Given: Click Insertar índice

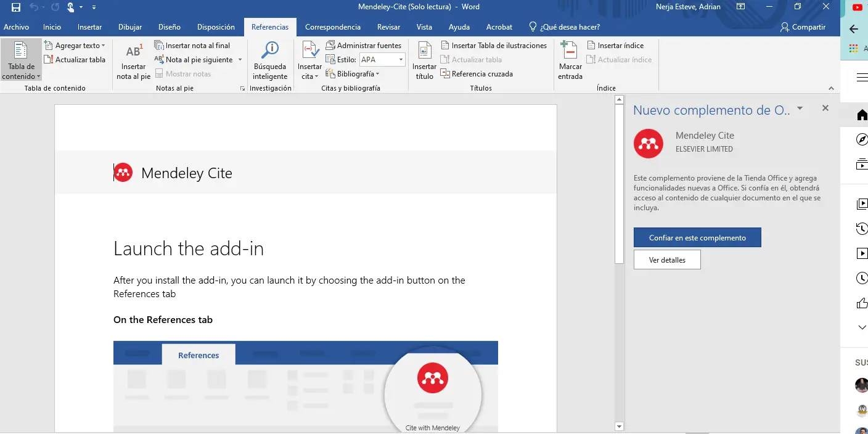Looking at the screenshot, I should pos(615,46).
